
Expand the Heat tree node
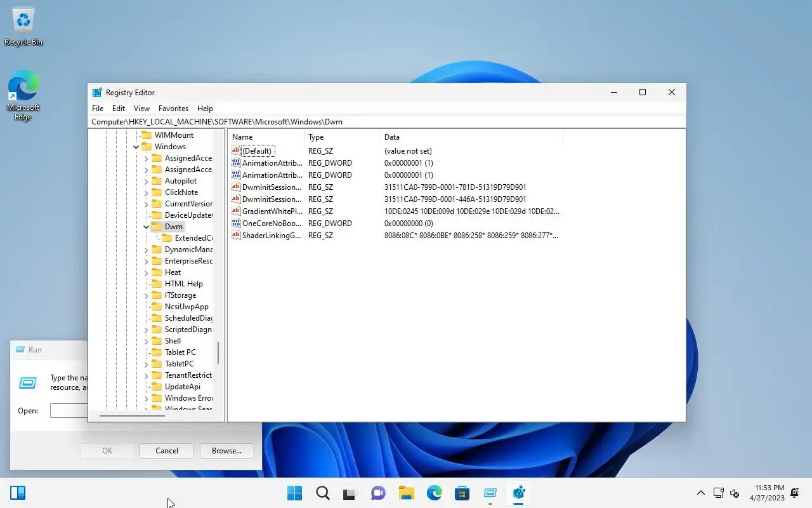click(146, 272)
